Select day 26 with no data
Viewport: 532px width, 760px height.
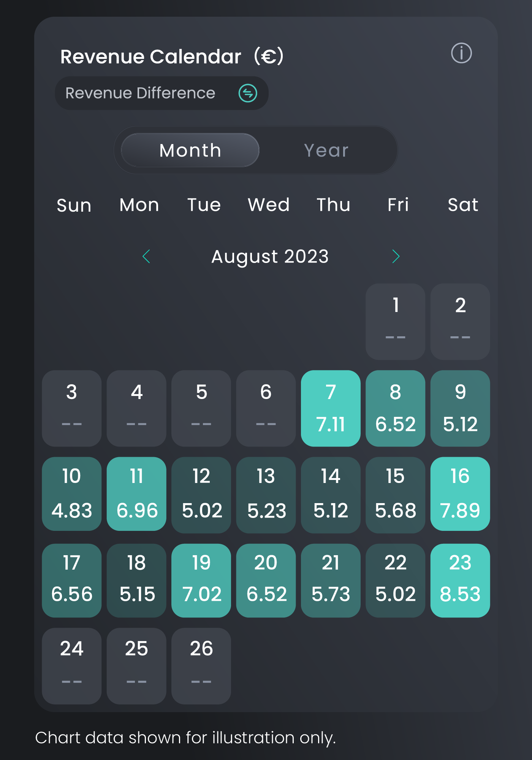[x=201, y=666]
